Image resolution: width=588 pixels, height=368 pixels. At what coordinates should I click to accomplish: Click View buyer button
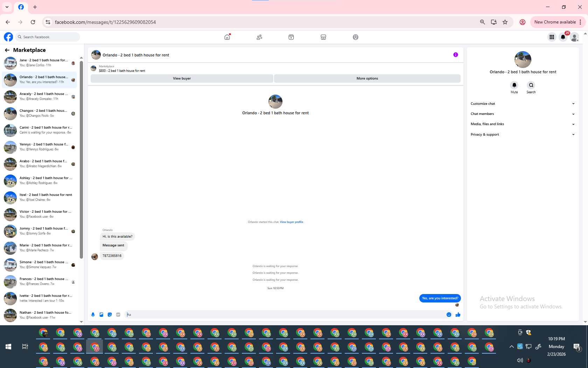click(182, 79)
